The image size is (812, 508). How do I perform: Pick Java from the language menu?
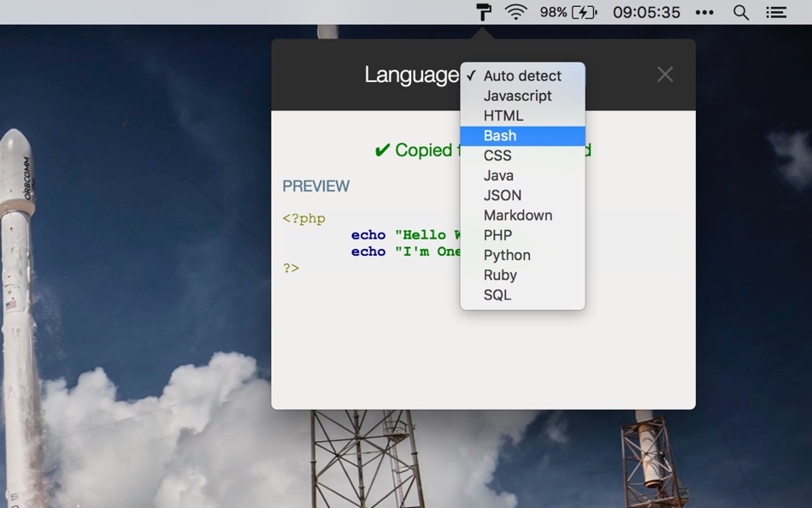[x=522, y=175]
